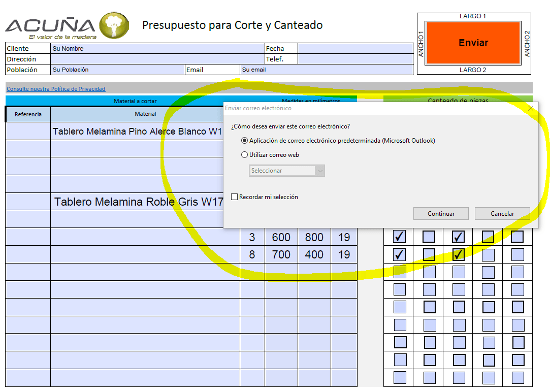Select the cell with quantity 3
550x392 pixels.
click(252, 237)
